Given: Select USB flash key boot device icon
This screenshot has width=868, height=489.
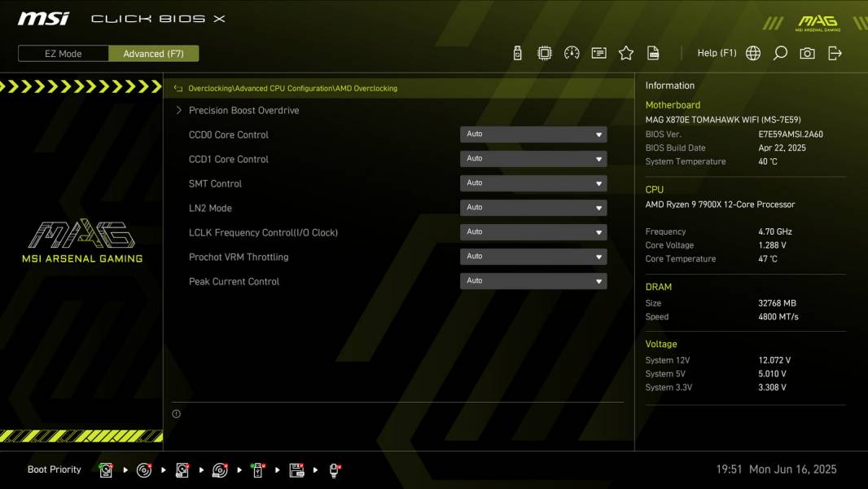Looking at the screenshot, I should (x=258, y=470).
